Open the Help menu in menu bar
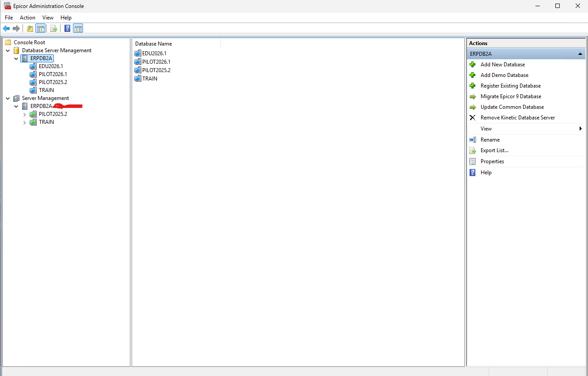 coord(66,18)
